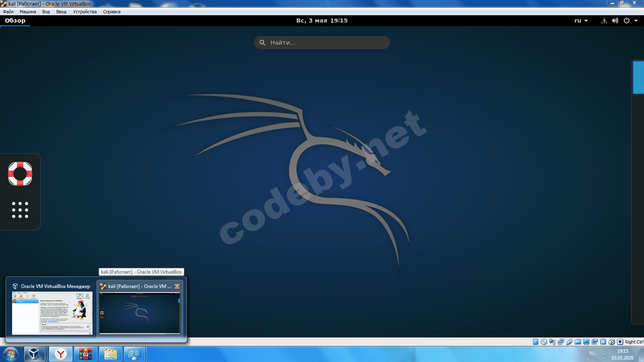Expand the system menu arrow in Kali top bar
Screen dimensions: 644x362
[x=636, y=21]
